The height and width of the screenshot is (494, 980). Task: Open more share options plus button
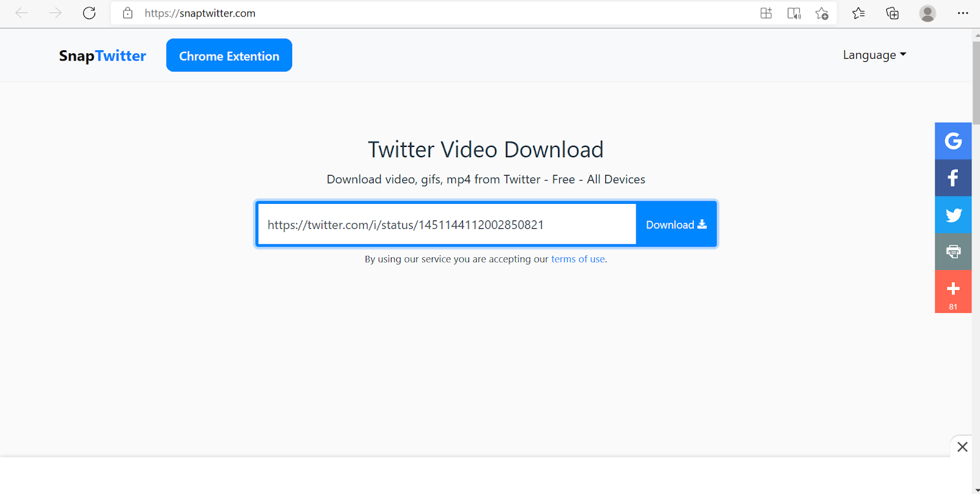(953, 291)
